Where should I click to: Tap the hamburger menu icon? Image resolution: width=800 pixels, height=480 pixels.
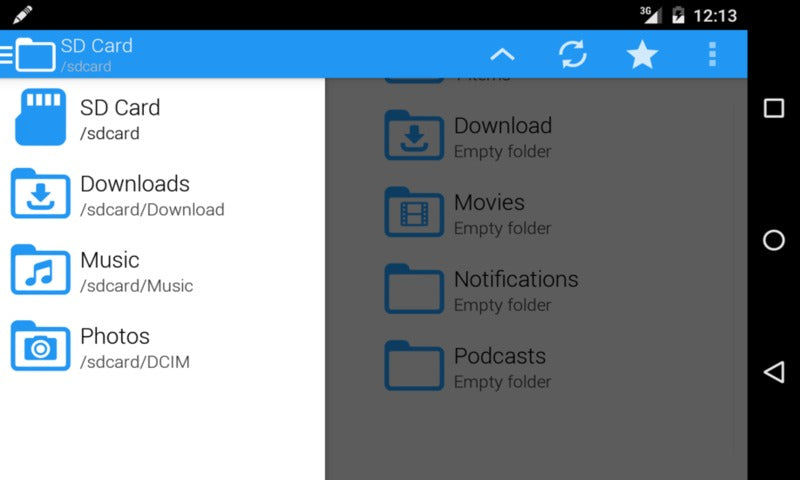pyautogui.click(x=7, y=54)
